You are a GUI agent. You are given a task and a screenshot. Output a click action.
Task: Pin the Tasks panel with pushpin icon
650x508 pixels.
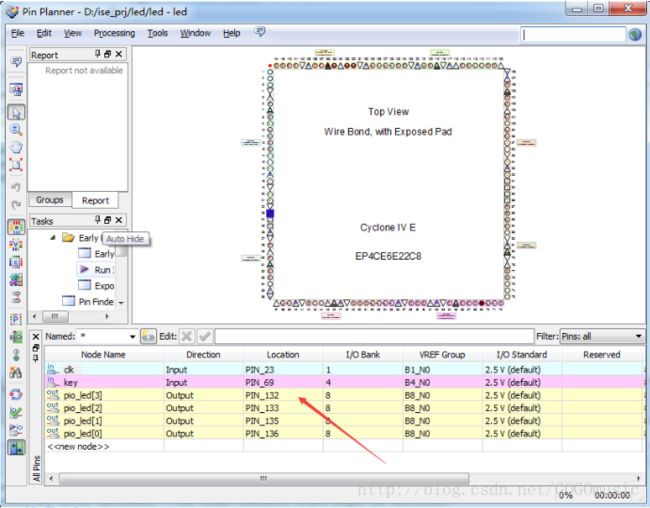point(97,220)
